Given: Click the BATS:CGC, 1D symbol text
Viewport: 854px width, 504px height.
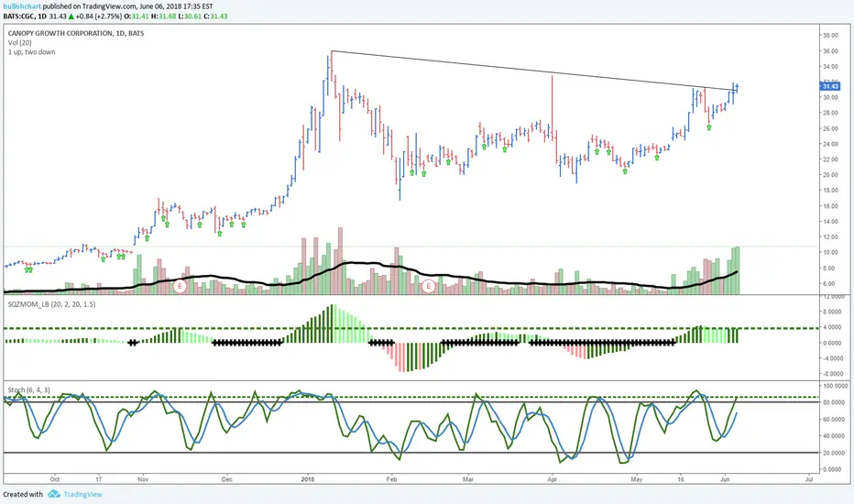Looking at the screenshot, I should pos(25,16).
